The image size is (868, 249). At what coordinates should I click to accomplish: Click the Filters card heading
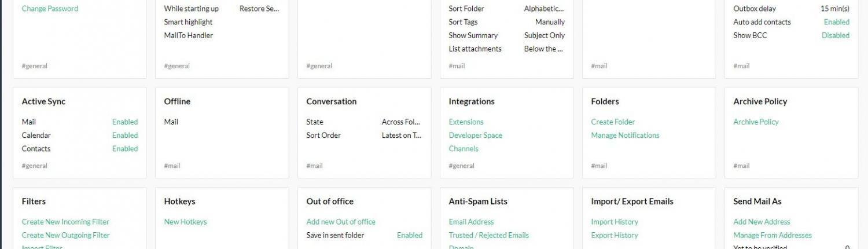pyautogui.click(x=34, y=202)
